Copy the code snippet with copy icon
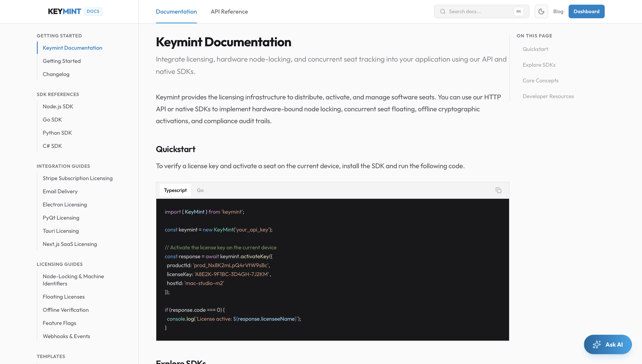 pos(498,190)
